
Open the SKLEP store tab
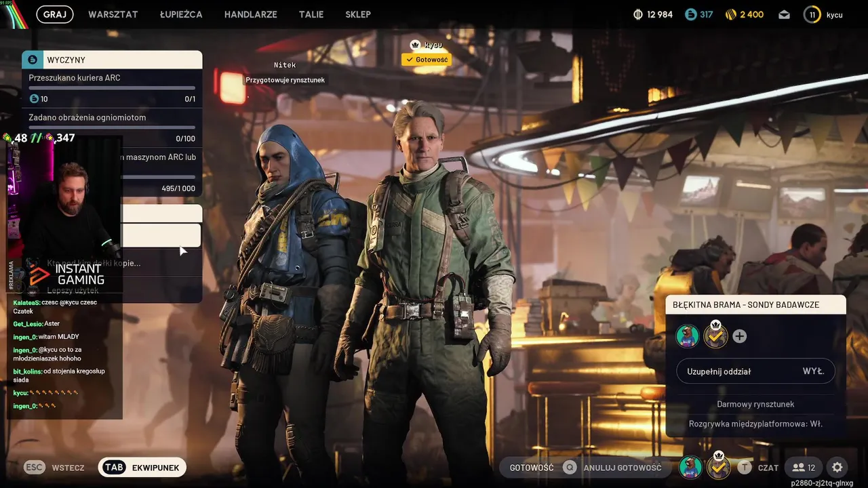click(x=358, y=14)
